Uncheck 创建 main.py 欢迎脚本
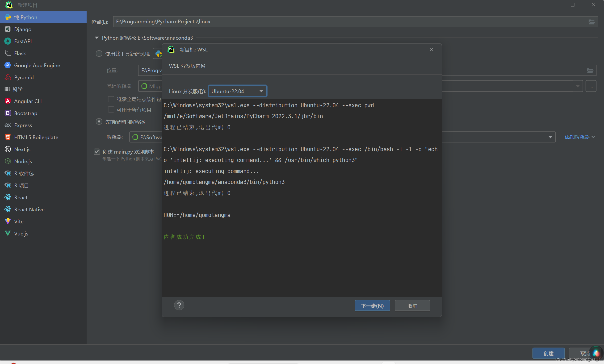Viewport: 604px width, 364px height. pyautogui.click(x=97, y=152)
